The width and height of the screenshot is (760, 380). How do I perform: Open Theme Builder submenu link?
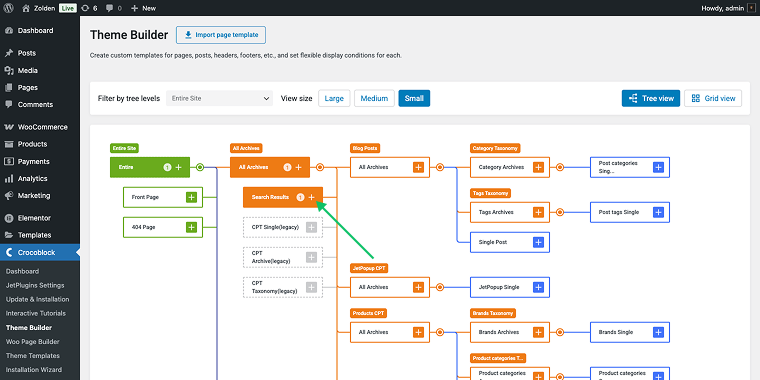pyautogui.click(x=29, y=328)
